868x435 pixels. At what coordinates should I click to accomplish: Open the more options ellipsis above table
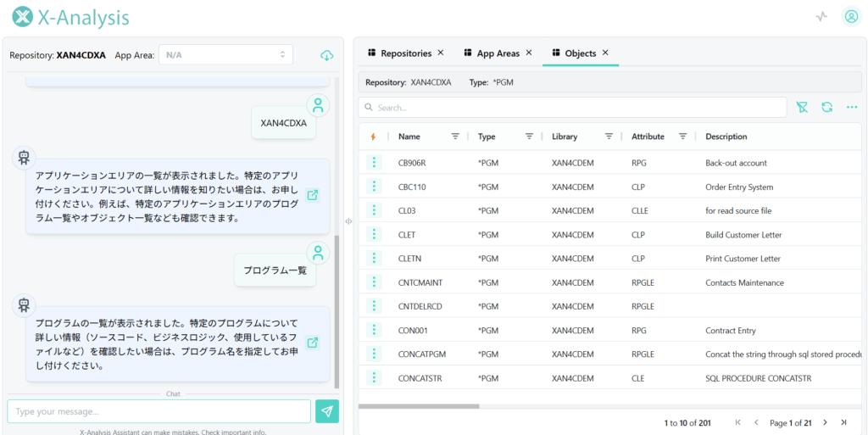[x=852, y=108]
